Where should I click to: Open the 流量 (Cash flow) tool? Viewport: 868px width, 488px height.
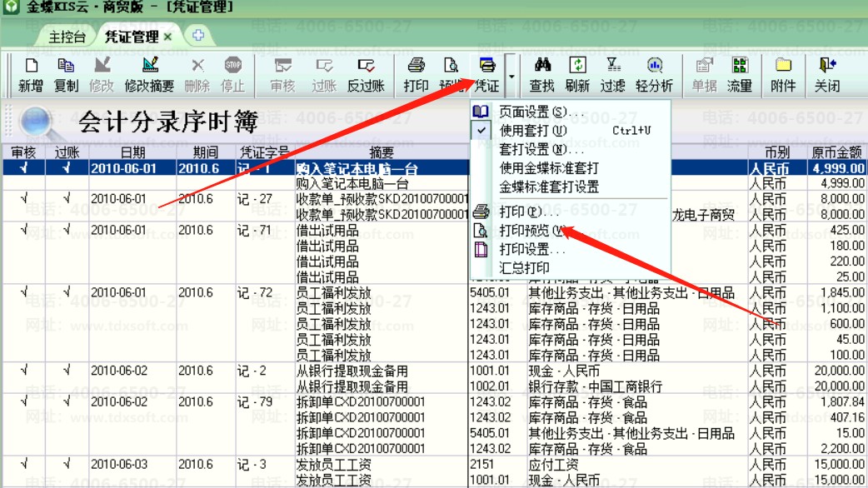[x=739, y=74]
